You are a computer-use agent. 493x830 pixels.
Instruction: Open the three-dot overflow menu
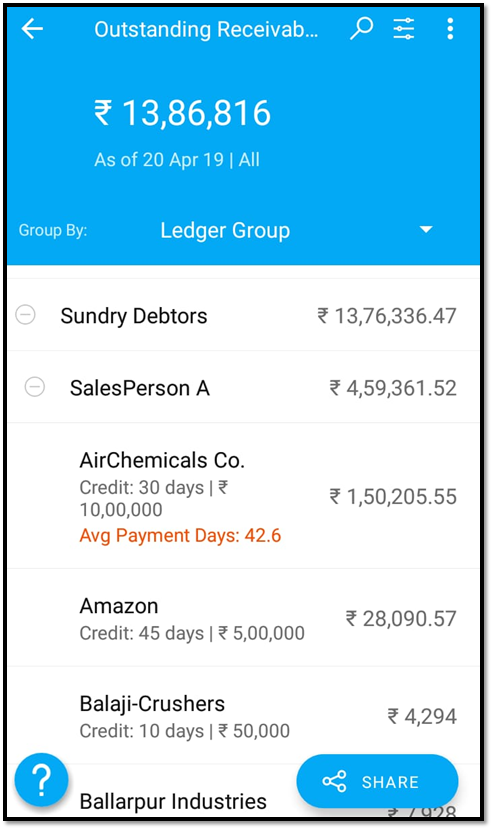tap(450, 29)
